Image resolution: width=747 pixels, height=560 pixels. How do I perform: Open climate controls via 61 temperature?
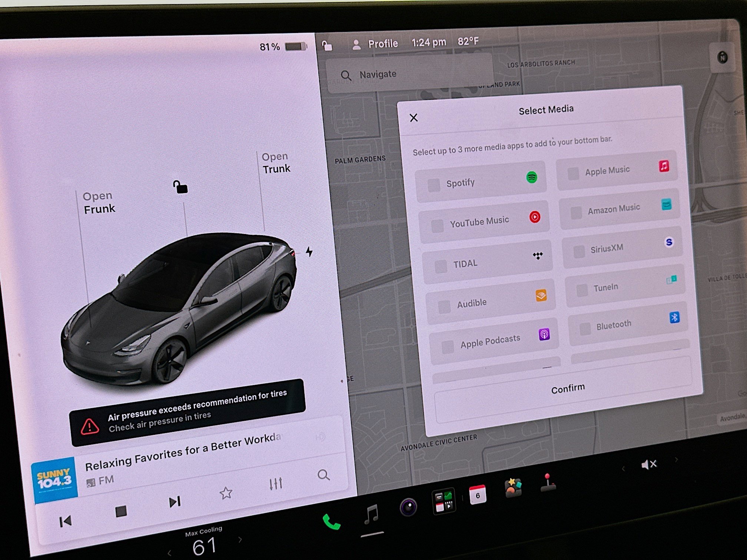coord(204,547)
